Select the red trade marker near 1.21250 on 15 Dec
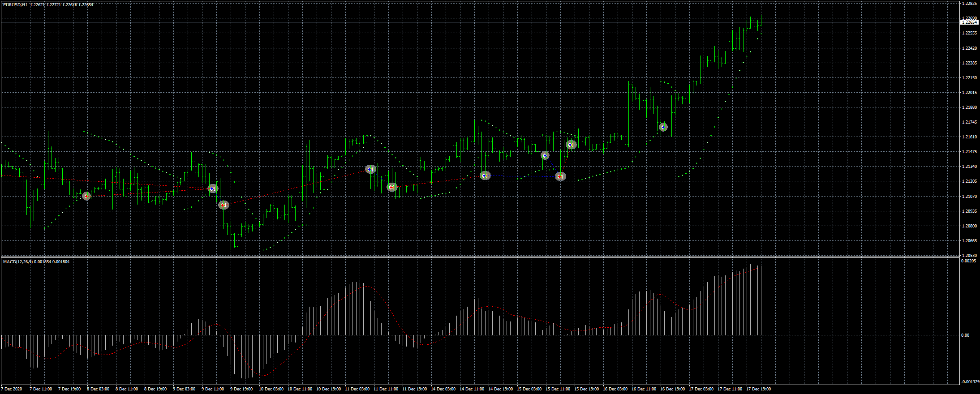980x394 pixels. [560, 176]
